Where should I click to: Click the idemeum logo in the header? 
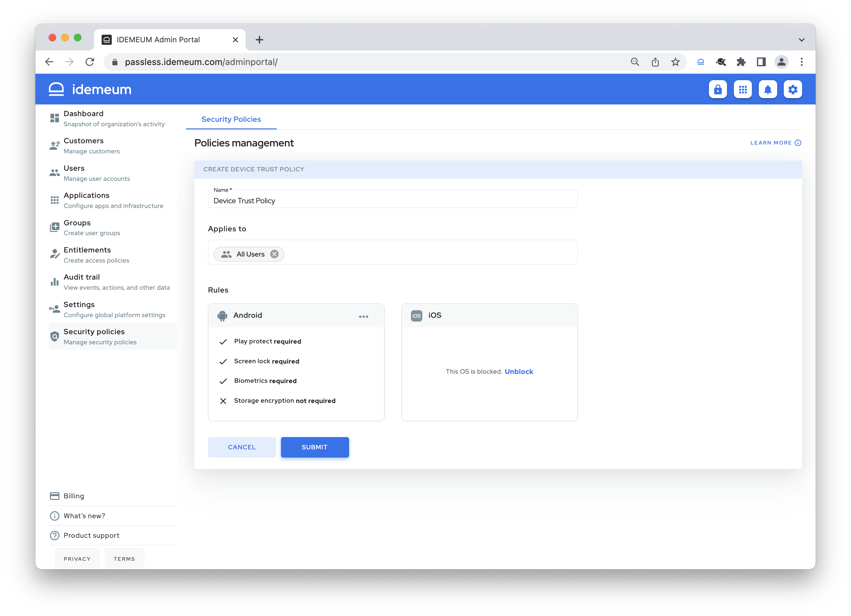(x=90, y=89)
